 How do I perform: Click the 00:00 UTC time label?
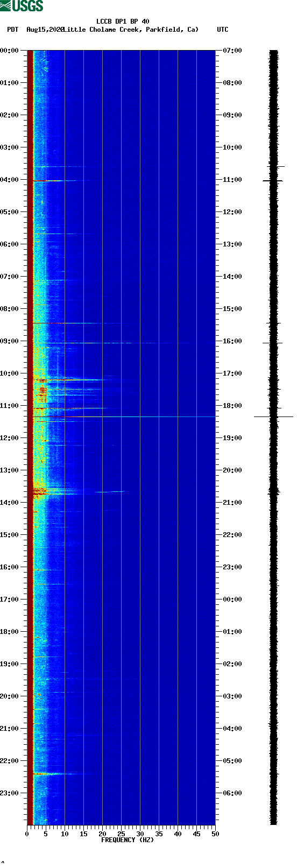coord(232,599)
